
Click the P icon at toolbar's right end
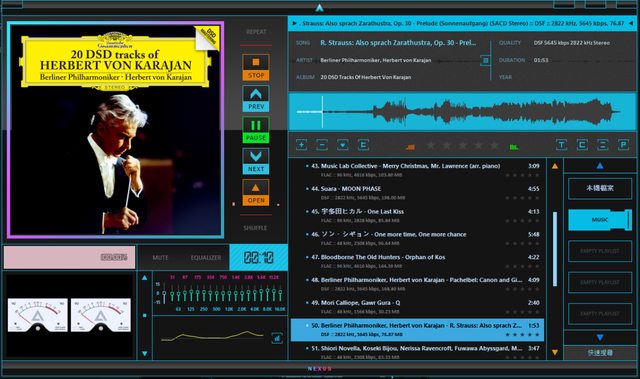(623, 144)
